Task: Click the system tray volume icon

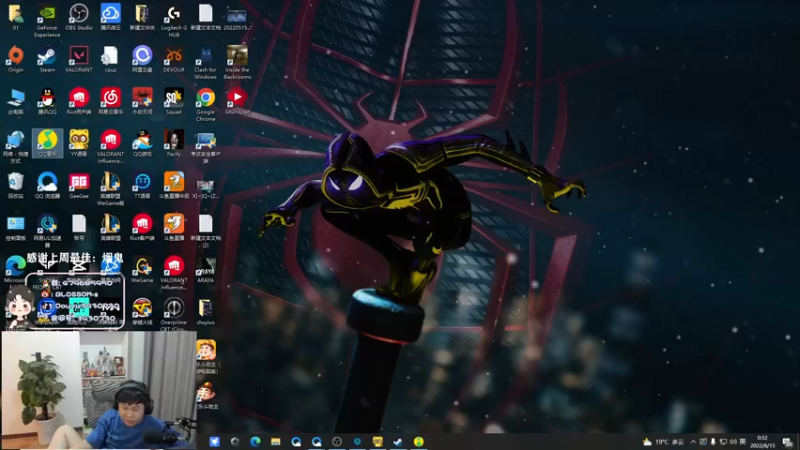Action: (x=733, y=442)
